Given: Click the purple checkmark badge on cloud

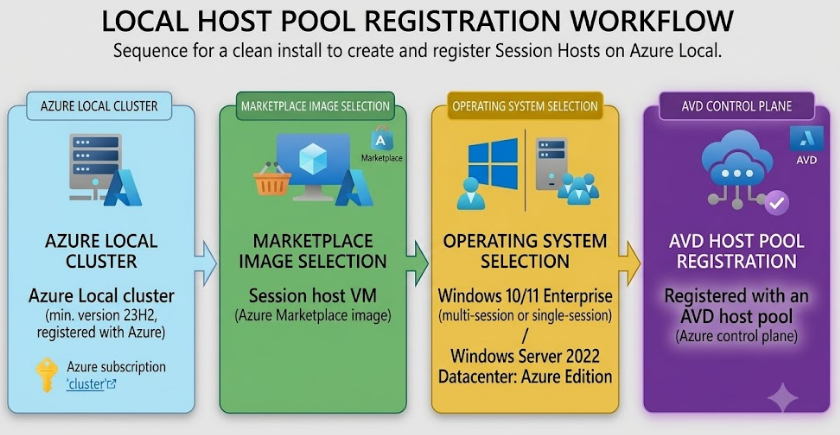Looking at the screenshot, I should [776, 203].
